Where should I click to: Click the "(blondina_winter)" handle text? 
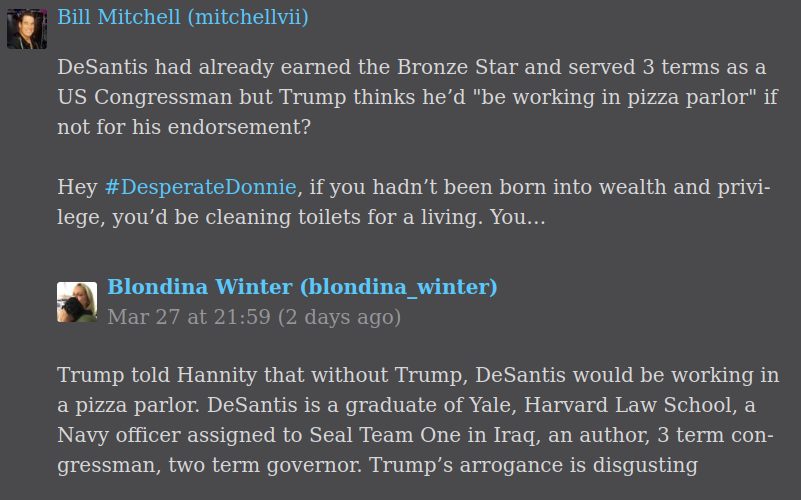click(x=399, y=287)
